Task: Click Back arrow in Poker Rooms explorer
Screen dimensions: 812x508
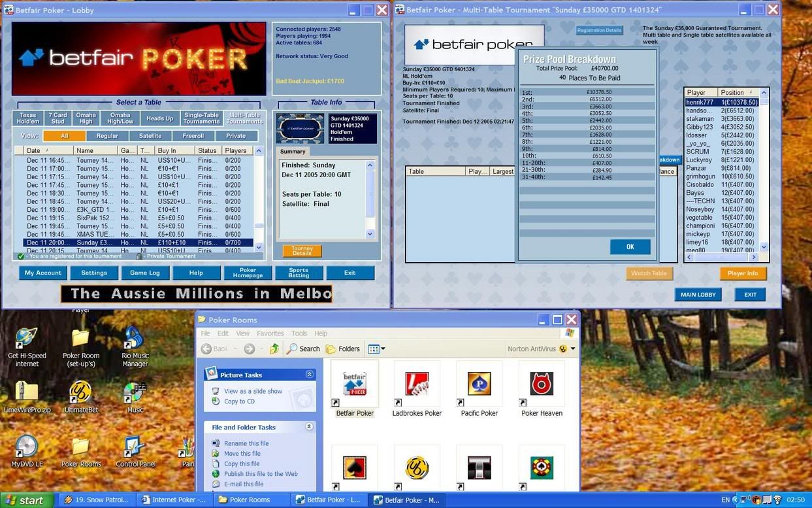Action: point(215,348)
